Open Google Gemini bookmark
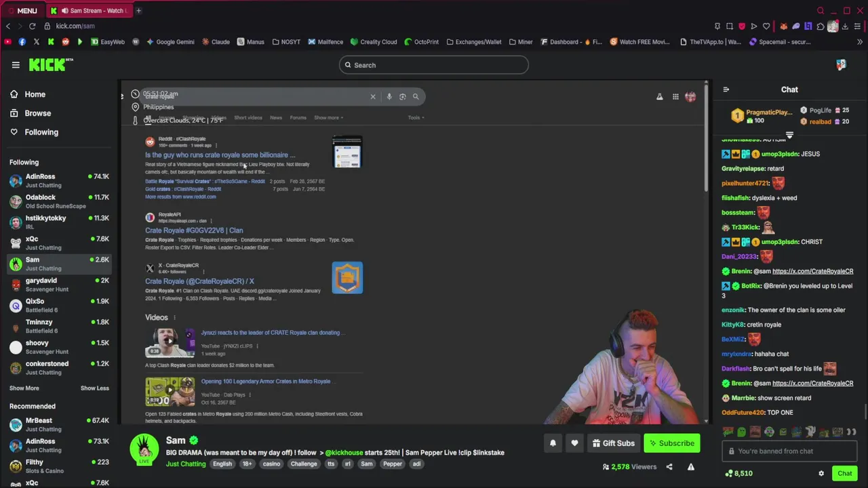 coord(170,42)
